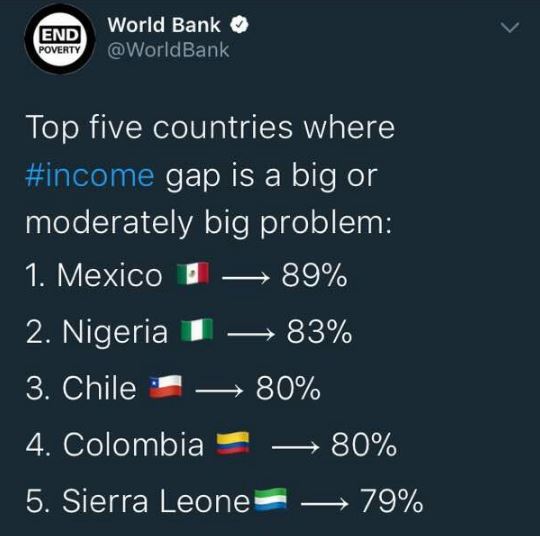Click the tweet text 'moderately big problem'
540x536 pixels.
[x=207, y=222]
